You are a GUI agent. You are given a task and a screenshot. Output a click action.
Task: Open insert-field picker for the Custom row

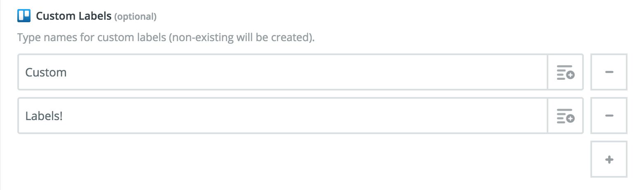566,72
